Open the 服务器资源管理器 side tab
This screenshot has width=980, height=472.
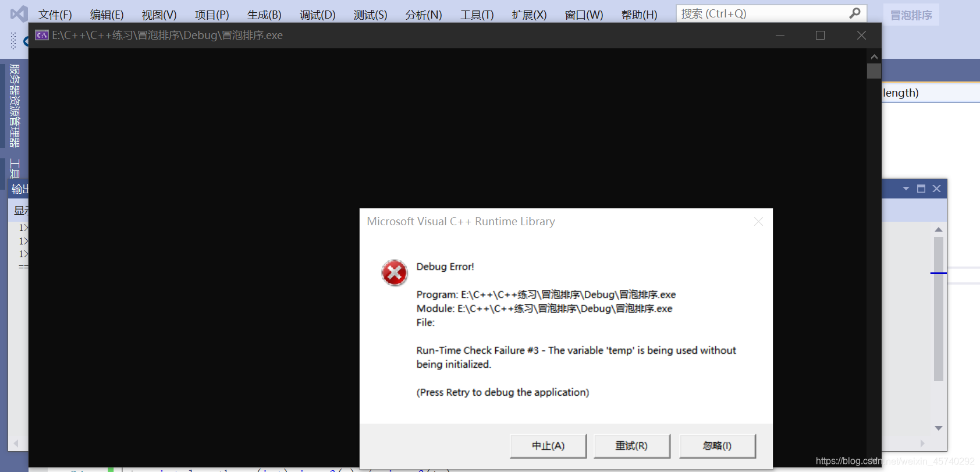15,105
